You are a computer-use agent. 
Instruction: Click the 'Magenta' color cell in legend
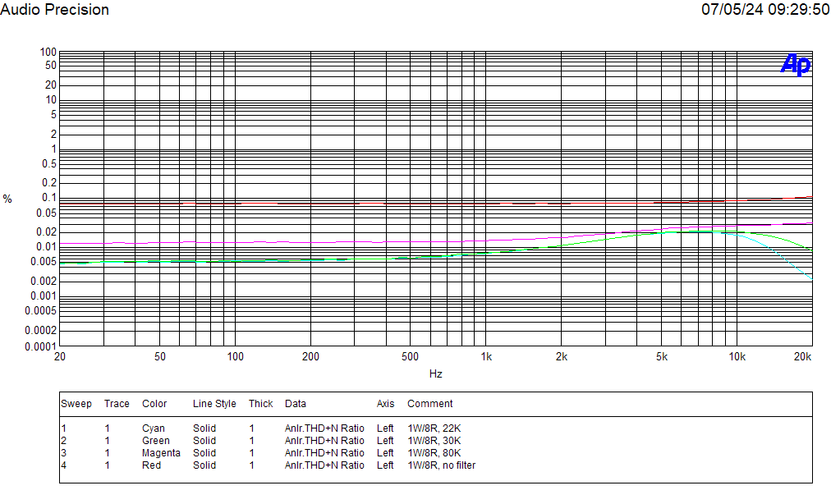tap(161, 453)
